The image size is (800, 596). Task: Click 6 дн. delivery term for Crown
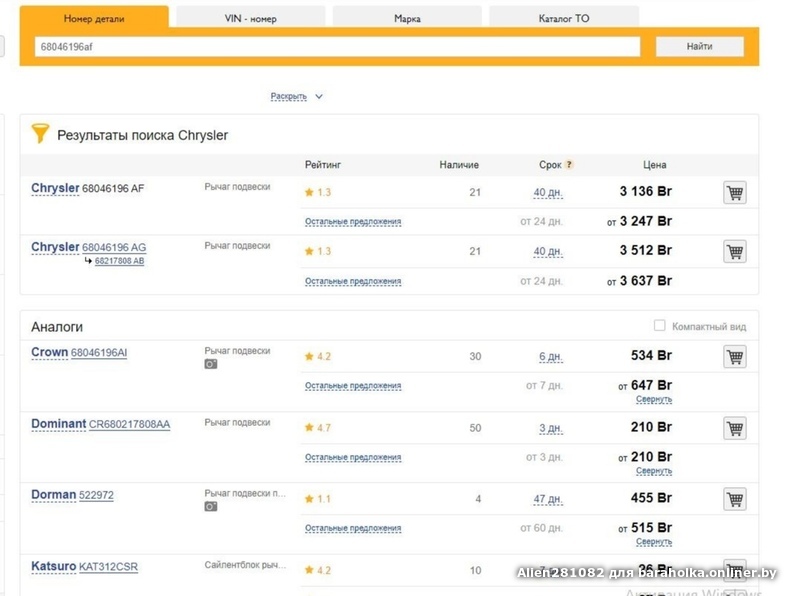point(551,357)
